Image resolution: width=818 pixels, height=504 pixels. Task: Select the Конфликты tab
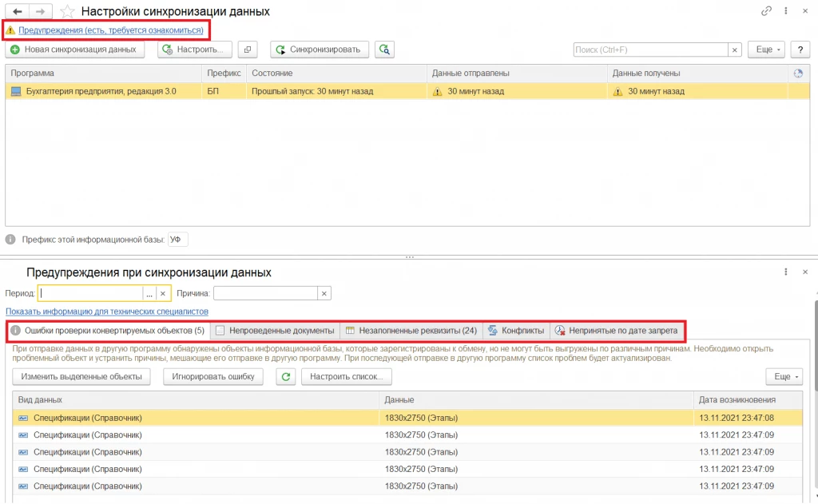pyautogui.click(x=517, y=331)
